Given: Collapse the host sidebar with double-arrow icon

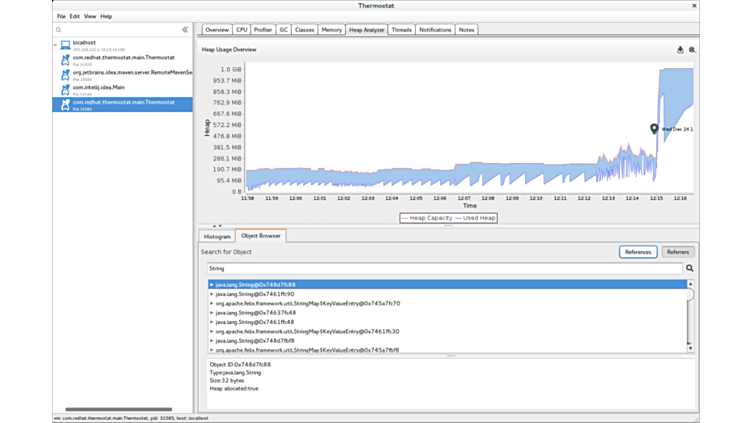Looking at the screenshot, I should coord(185,30).
